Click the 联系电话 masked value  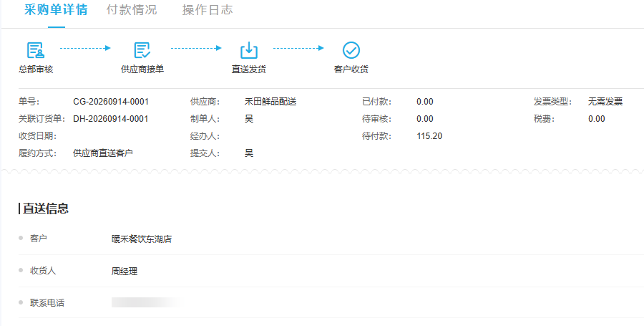pyautogui.click(x=146, y=302)
